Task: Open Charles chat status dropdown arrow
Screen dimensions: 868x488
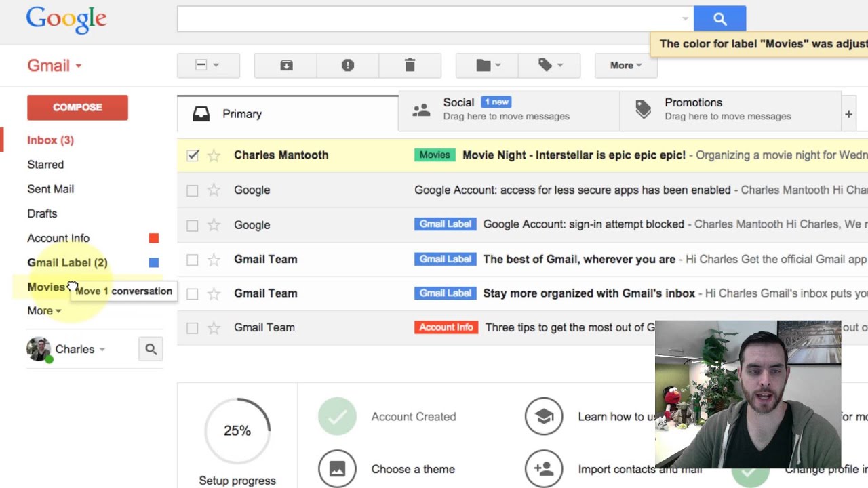Action: 102,350
